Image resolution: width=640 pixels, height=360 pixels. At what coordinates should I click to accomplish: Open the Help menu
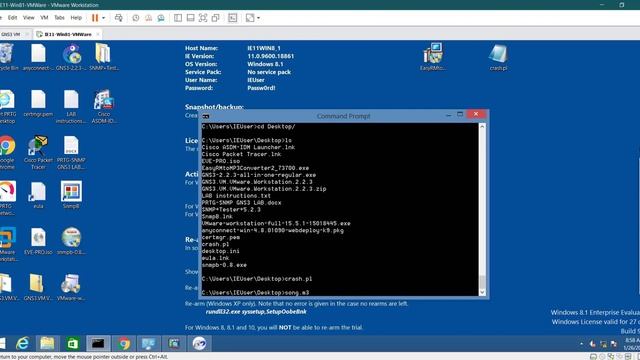click(76, 18)
